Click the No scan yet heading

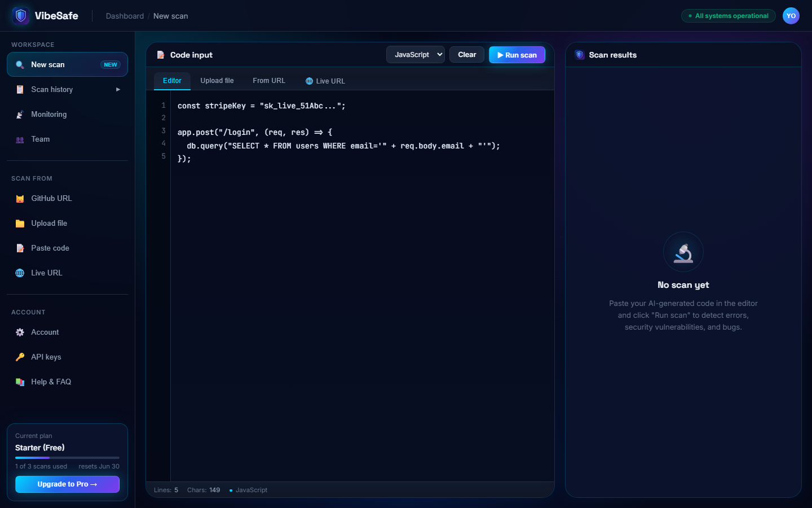tap(683, 285)
